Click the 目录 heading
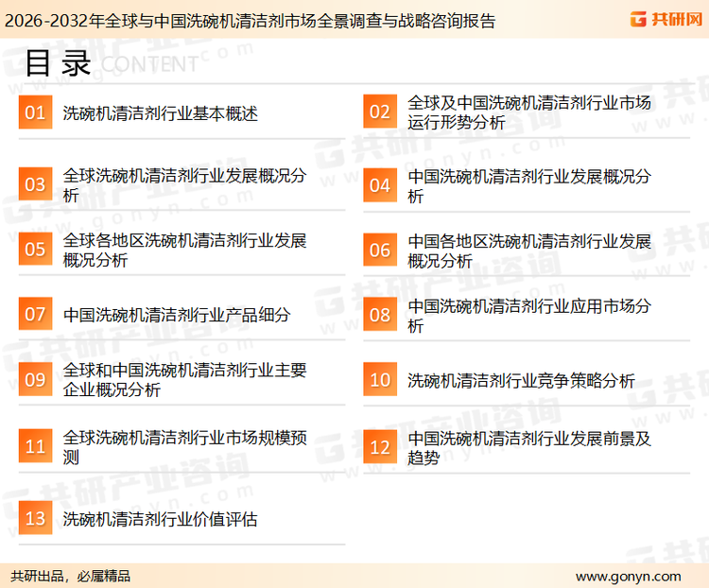The height and width of the screenshot is (588, 709). [x=58, y=63]
